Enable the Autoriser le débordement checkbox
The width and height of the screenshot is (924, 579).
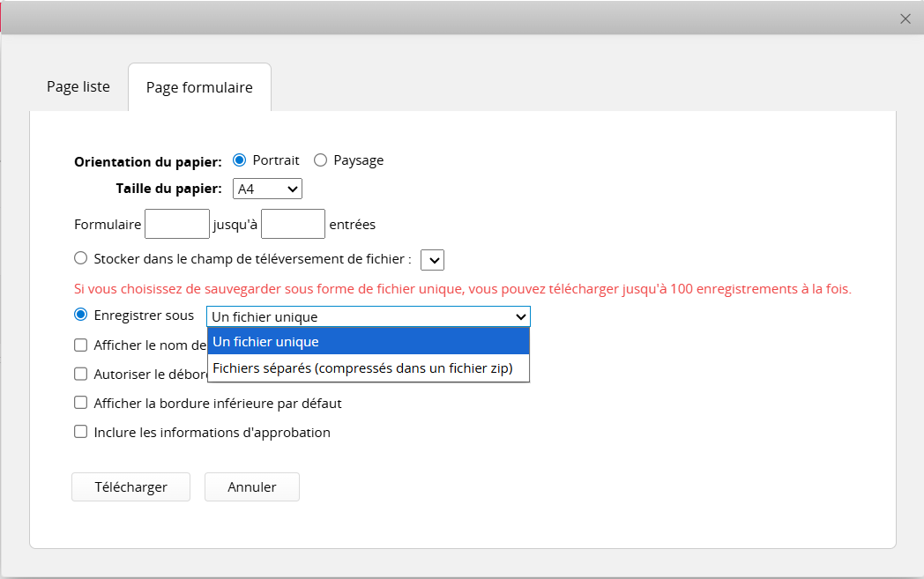point(81,374)
